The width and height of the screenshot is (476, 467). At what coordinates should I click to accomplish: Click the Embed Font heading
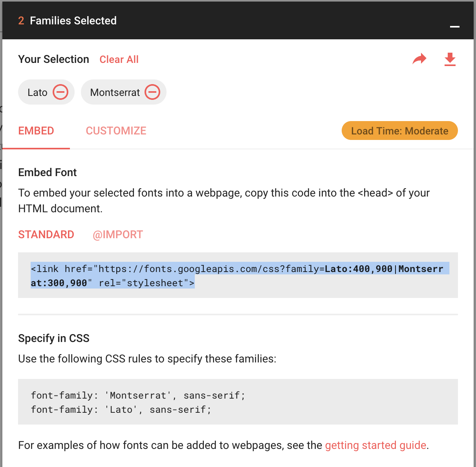point(48,173)
